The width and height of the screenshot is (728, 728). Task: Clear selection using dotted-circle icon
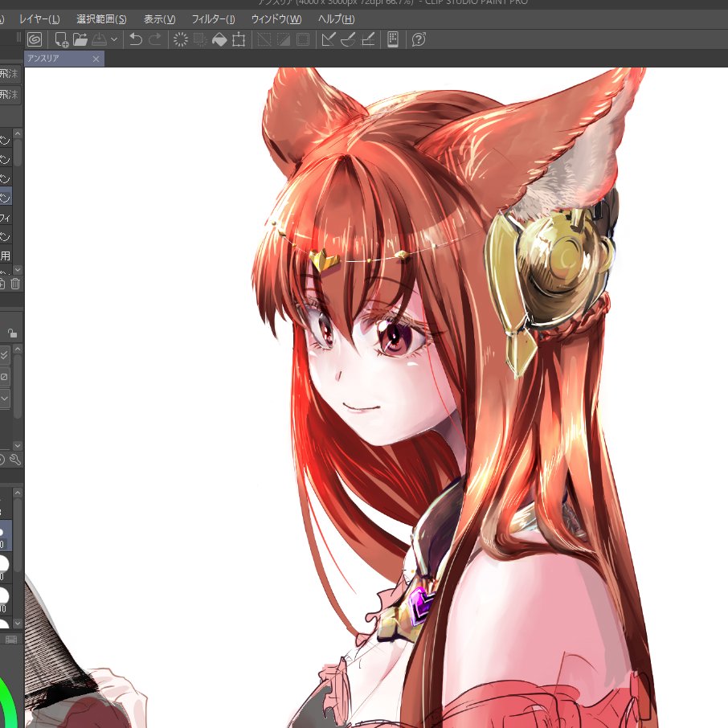pos(181,39)
